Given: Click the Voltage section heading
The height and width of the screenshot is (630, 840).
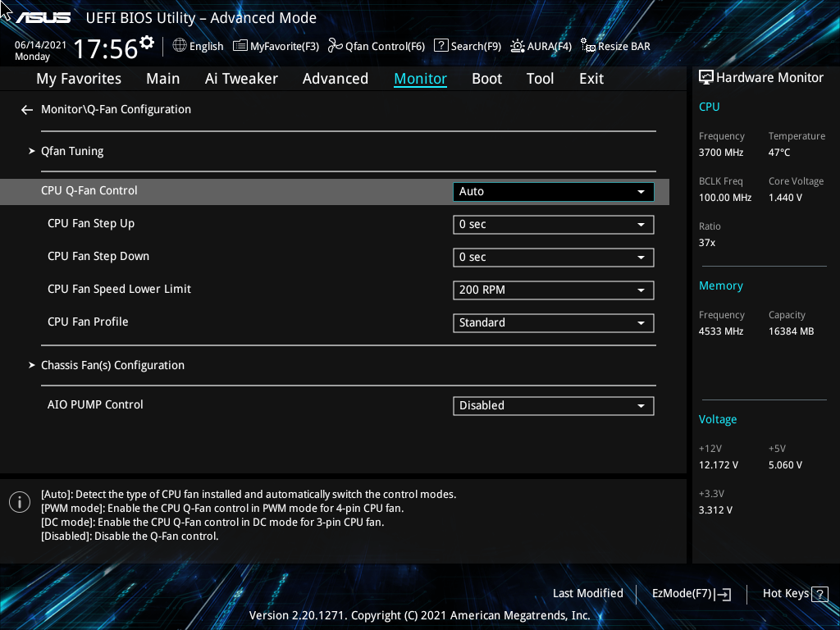Looking at the screenshot, I should 717,419.
